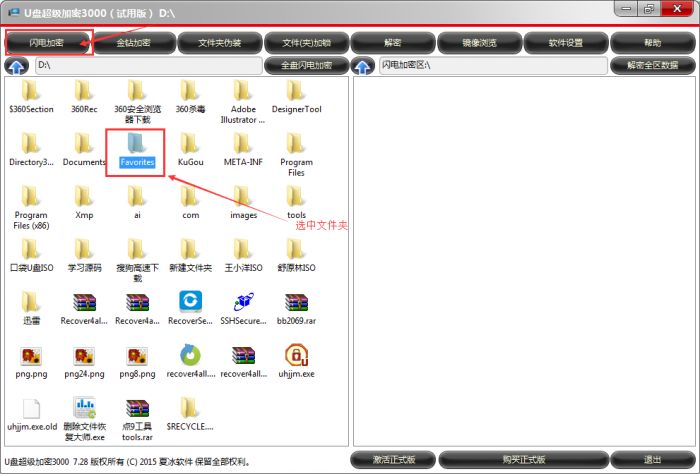
Task: Select the SSHSecure shortcut icon
Action: point(243,303)
